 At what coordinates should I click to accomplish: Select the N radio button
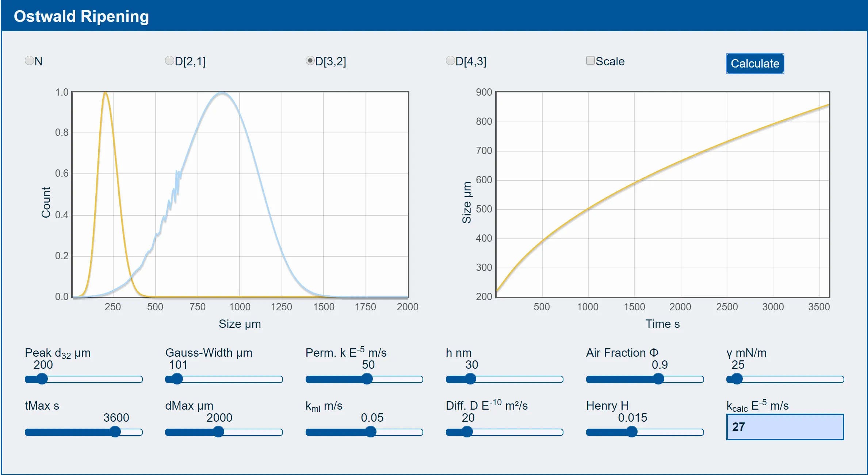(29, 61)
